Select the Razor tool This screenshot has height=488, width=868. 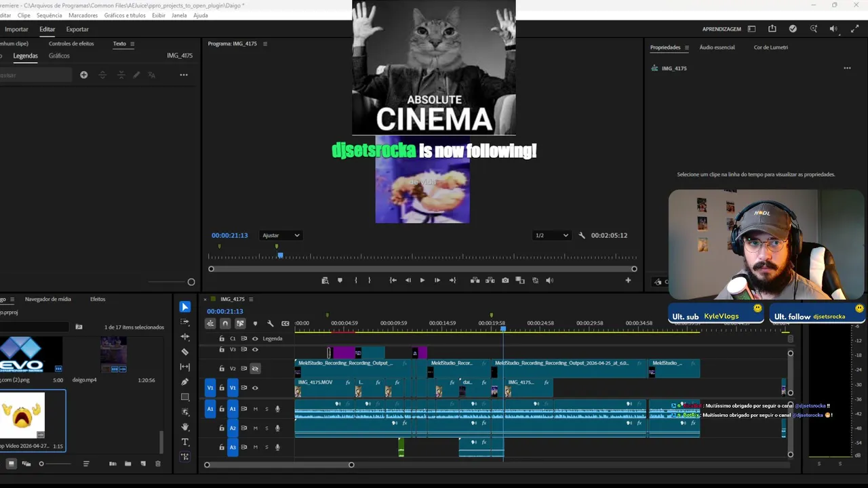coord(185,352)
